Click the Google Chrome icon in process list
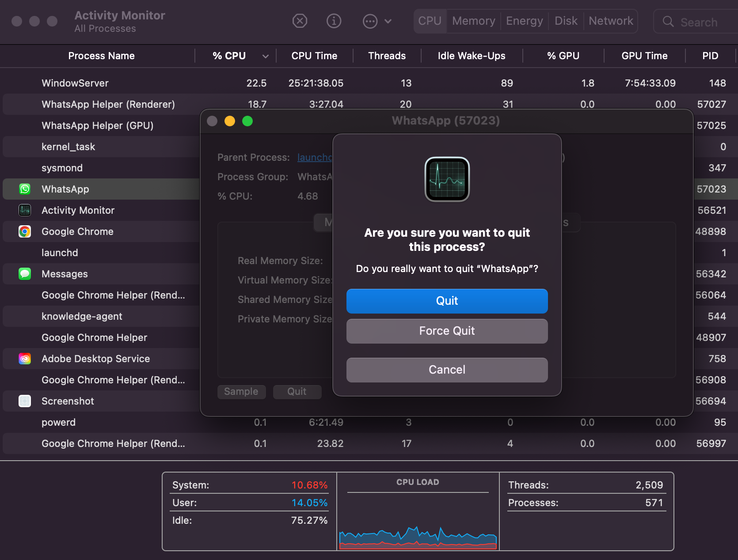 (x=25, y=231)
